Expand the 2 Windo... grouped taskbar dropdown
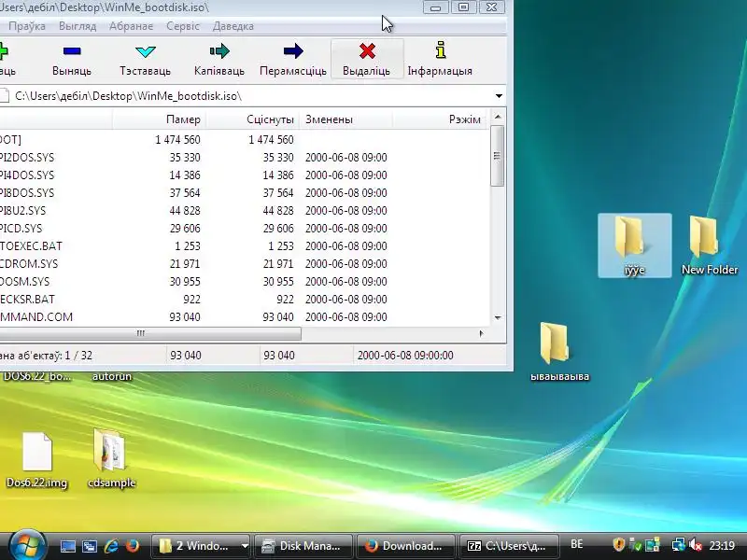 click(x=245, y=546)
